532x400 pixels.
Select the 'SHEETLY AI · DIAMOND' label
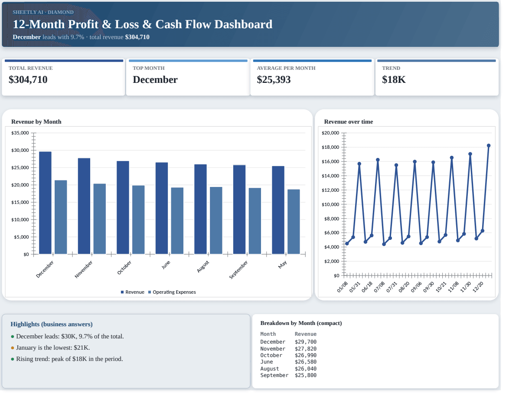(43, 12)
